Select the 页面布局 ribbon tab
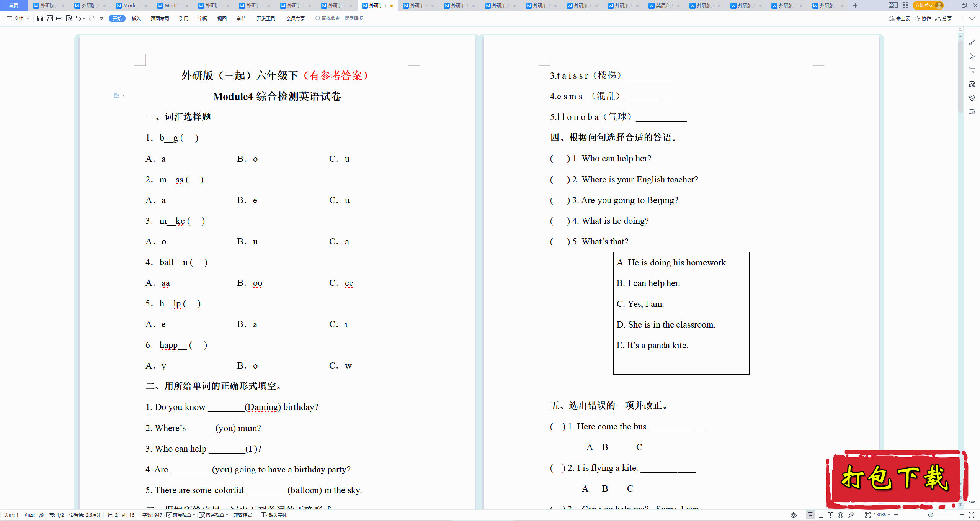Viewport: 980px width, 521px height. click(x=160, y=18)
